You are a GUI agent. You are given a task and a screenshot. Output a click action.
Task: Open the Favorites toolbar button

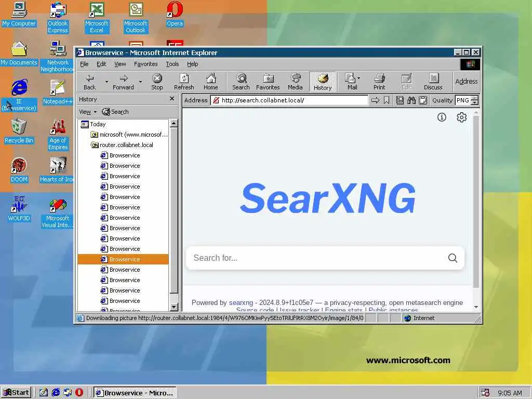pyautogui.click(x=268, y=82)
